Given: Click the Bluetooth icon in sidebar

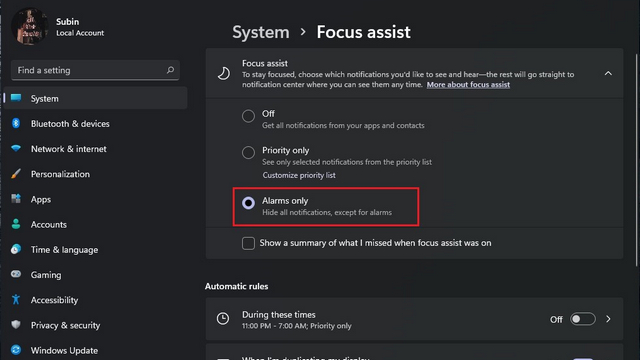Looking at the screenshot, I should click(x=16, y=123).
